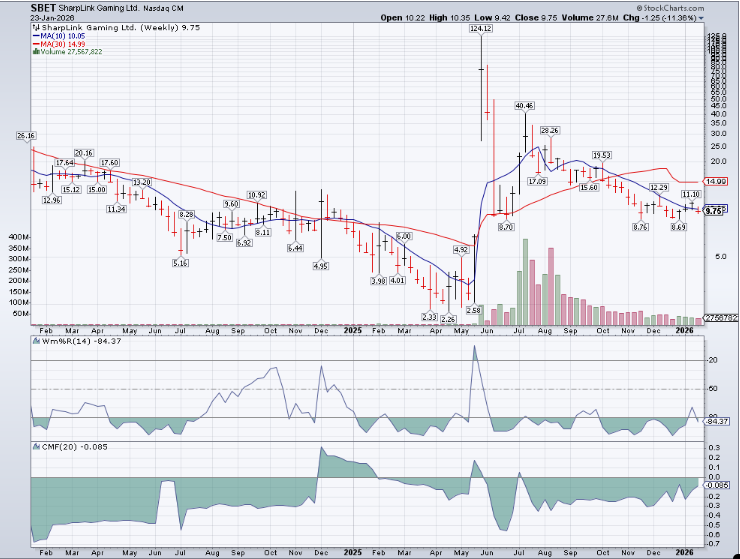
Task: Click the red MA(30) legend line marker
Action: (37, 45)
